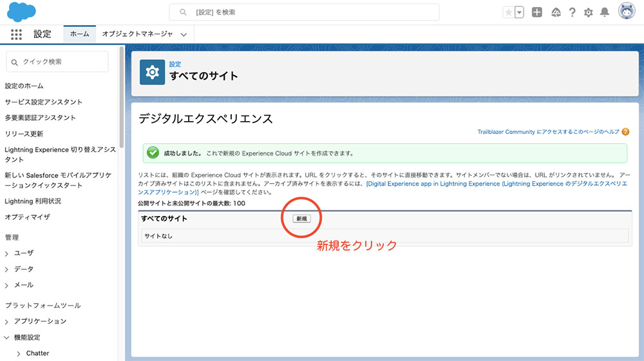Click the 新規 button
644x361 pixels.
[301, 219]
